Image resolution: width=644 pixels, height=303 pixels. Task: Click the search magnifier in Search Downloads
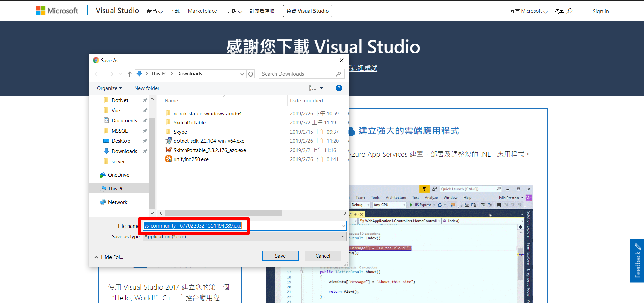[x=338, y=74]
